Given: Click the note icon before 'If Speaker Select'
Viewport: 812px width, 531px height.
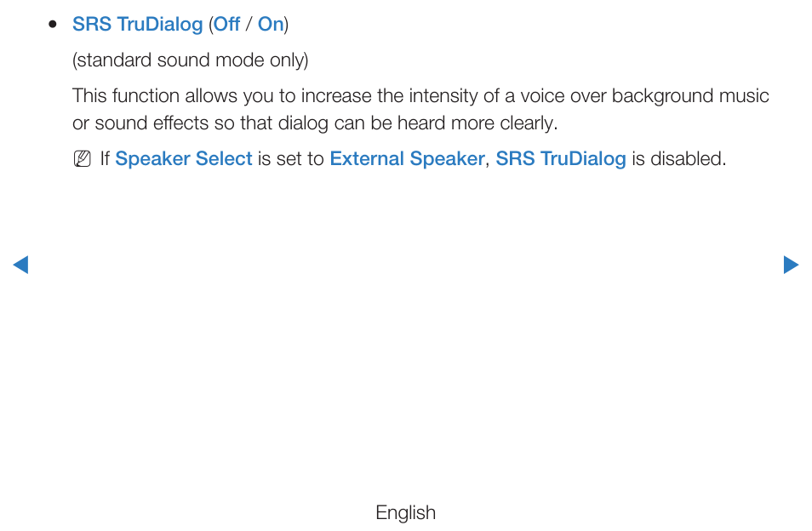Looking at the screenshot, I should tap(82, 159).
